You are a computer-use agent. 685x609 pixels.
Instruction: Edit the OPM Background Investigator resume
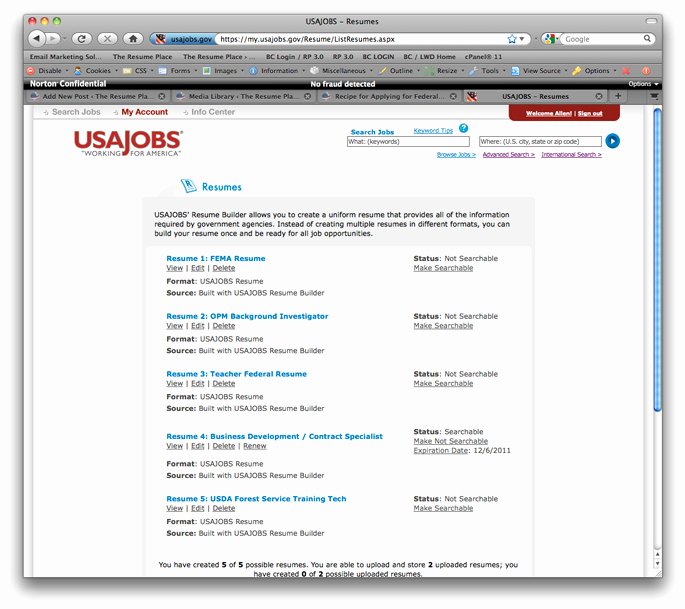pos(197,325)
